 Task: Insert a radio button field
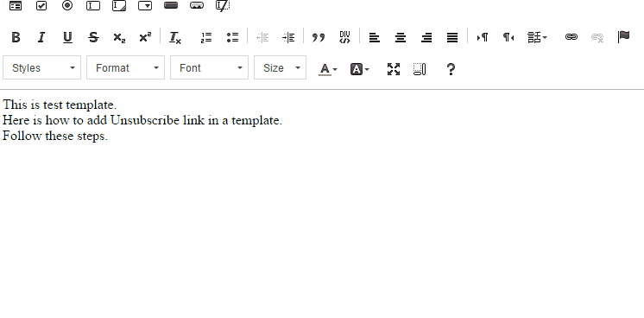[67, 6]
